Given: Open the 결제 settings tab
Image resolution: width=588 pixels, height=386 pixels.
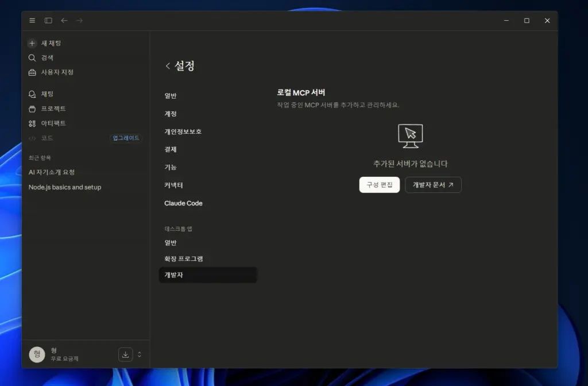Looking at the screenshot, I should point(208,149).
